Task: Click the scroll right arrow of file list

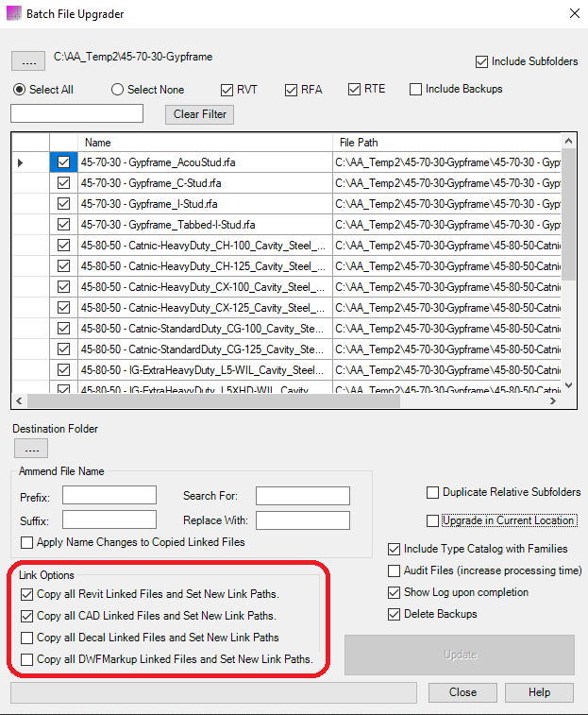Action: coord(553,400)
